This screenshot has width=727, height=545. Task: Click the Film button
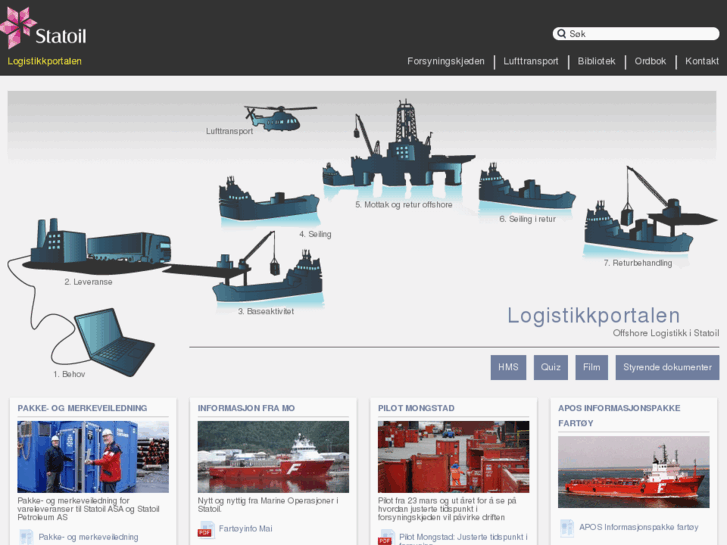(591, 367)
